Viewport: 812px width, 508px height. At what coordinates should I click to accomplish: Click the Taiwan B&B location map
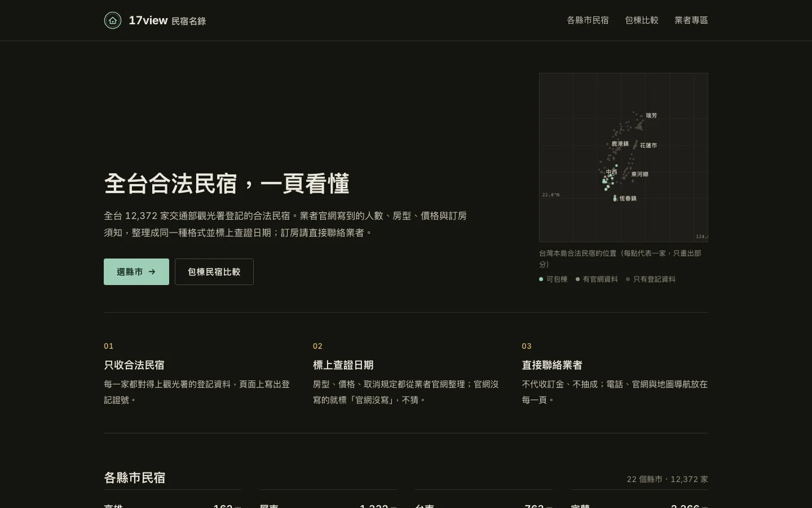coord(624,157)
